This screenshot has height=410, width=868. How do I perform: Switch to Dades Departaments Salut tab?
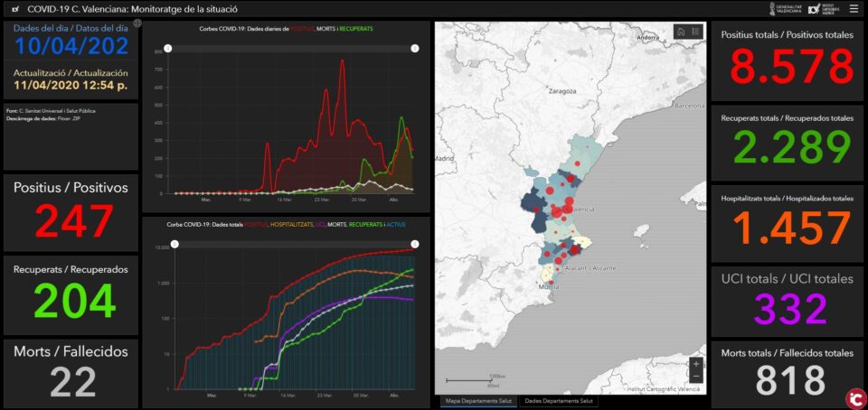pos(559,401)
